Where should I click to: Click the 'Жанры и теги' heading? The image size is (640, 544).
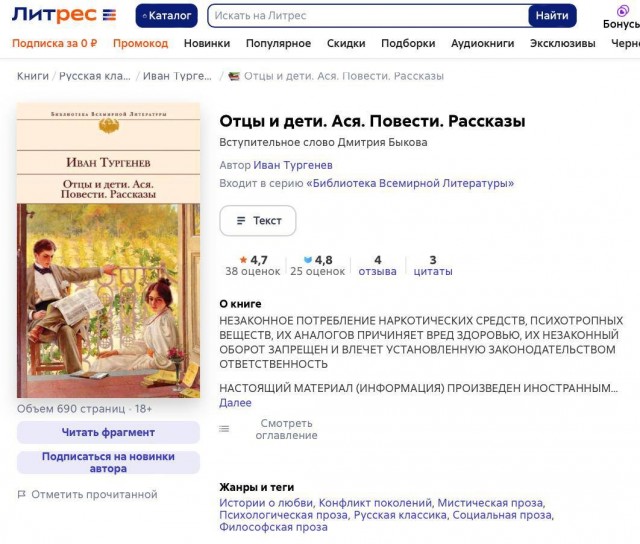click(x=257, y=487)
